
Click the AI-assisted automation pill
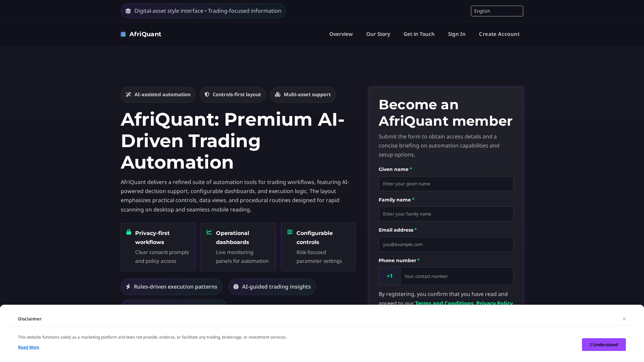click(158, 95)
